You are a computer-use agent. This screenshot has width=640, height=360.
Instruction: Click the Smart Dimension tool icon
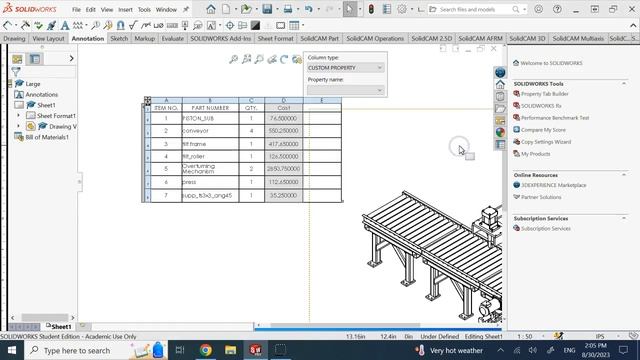pyautogui.click(x=8, y=25)
